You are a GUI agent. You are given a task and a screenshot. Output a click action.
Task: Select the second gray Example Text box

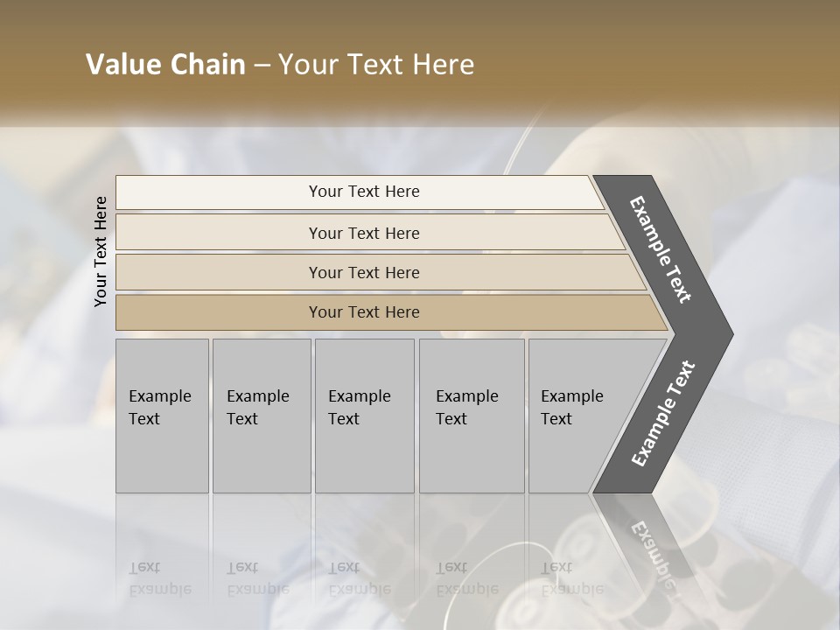(x=261, y=416)
